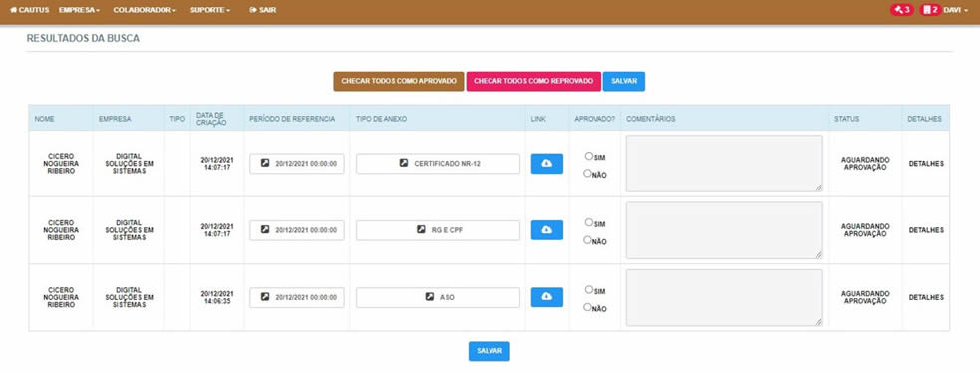Click Sair logout icon
The height and width of the screenshot is (373, 980).
click(x=252, y=11)
